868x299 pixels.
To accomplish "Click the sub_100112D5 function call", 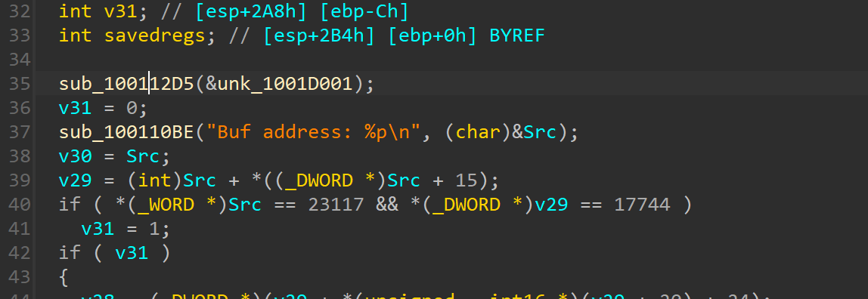I will click(127, 84).
